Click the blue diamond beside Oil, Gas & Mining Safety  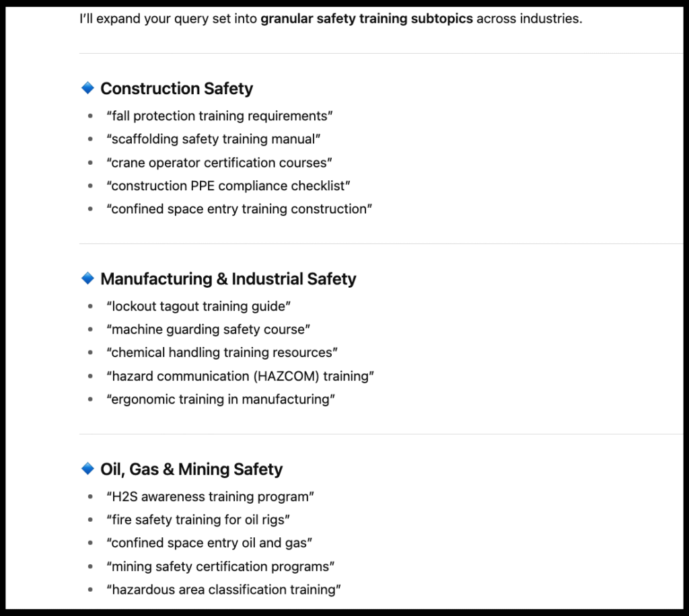coord(87,468)
